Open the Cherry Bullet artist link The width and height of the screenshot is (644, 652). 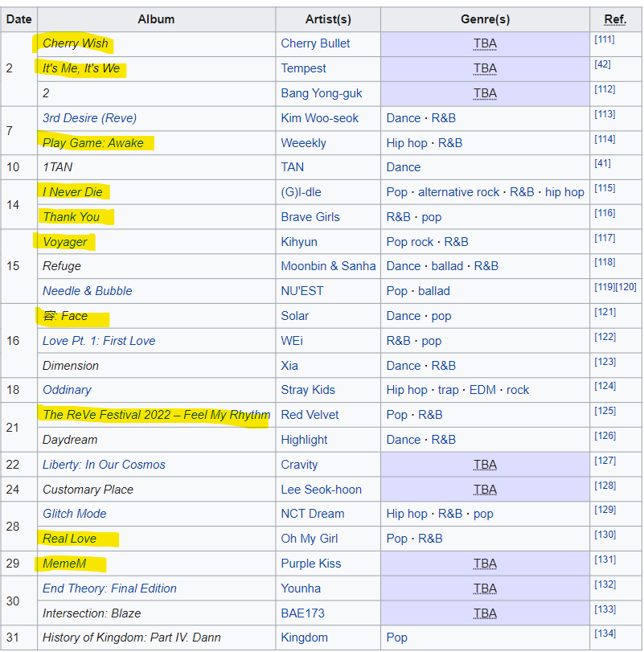tap(315, 43)
